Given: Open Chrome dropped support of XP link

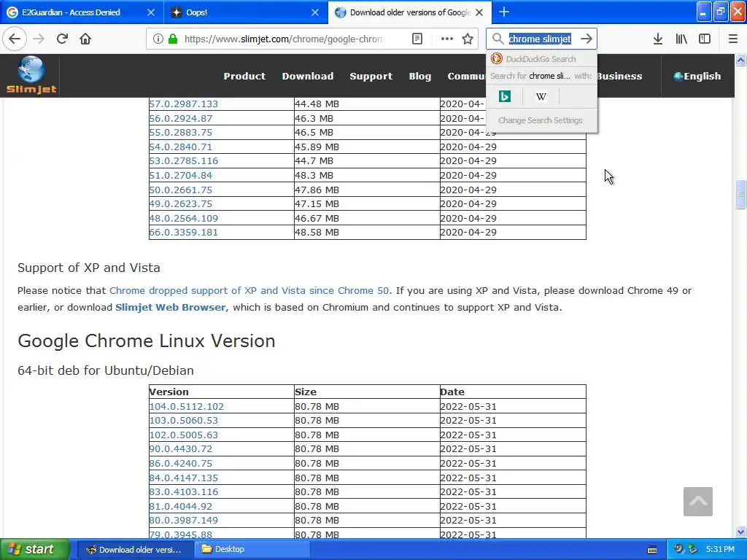Looking at the screenshot, I should pyautogui.click(x=249, y=290).
